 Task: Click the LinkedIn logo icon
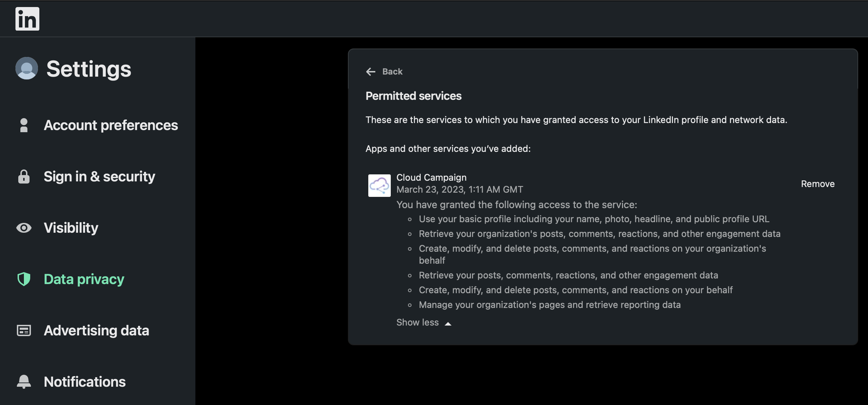[x=27, y=19]
